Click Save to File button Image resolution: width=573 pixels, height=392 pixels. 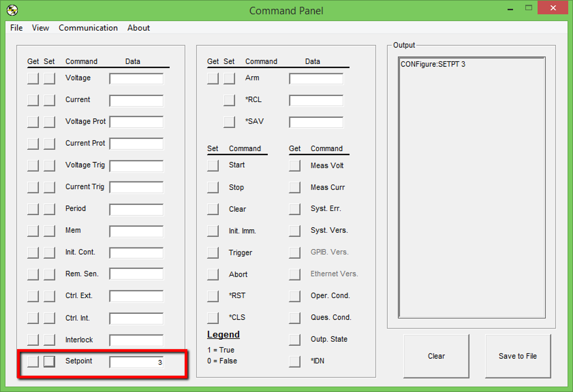coord(518,356)
